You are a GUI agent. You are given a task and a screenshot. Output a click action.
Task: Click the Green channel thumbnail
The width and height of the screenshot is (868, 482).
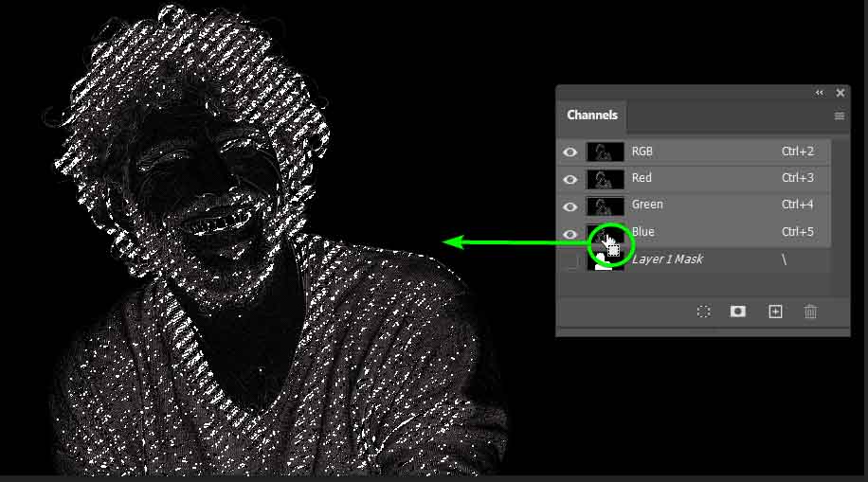click(605, 206)
